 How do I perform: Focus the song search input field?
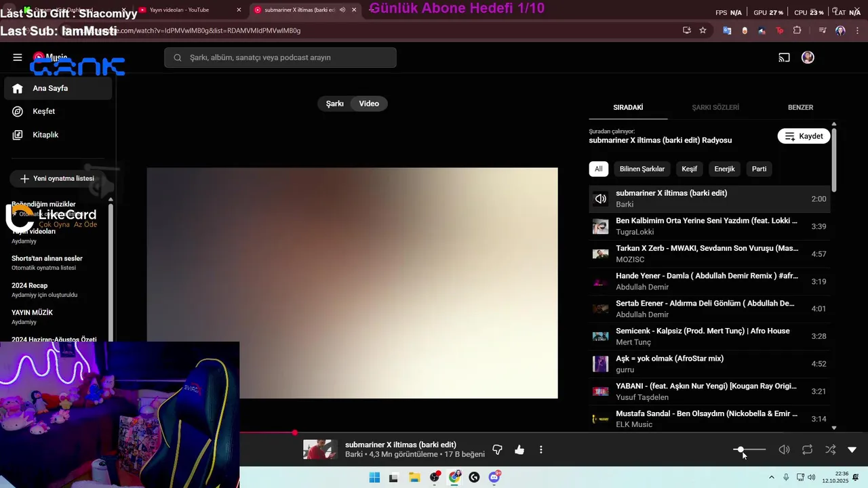click(x=280, y=58)
